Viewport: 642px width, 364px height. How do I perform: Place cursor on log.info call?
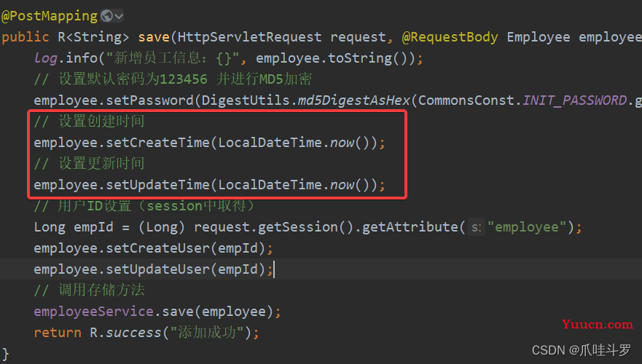[x=66, y=58]
